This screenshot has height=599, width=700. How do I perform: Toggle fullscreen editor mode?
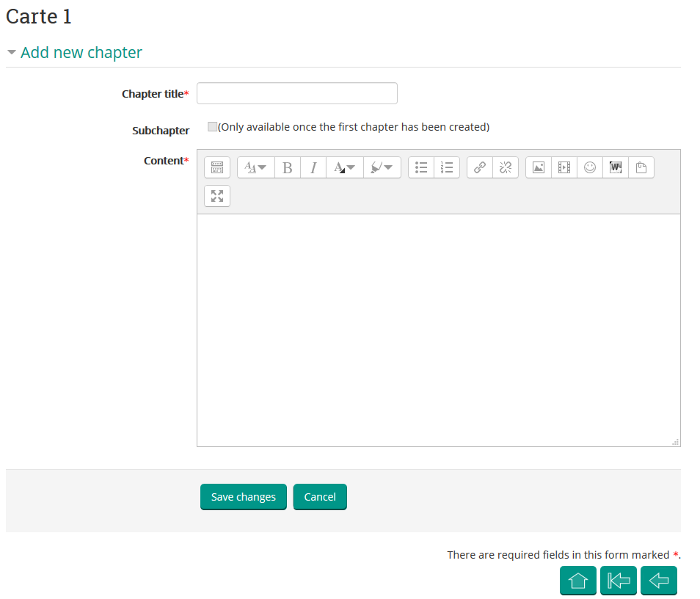[x=217, y=196]
